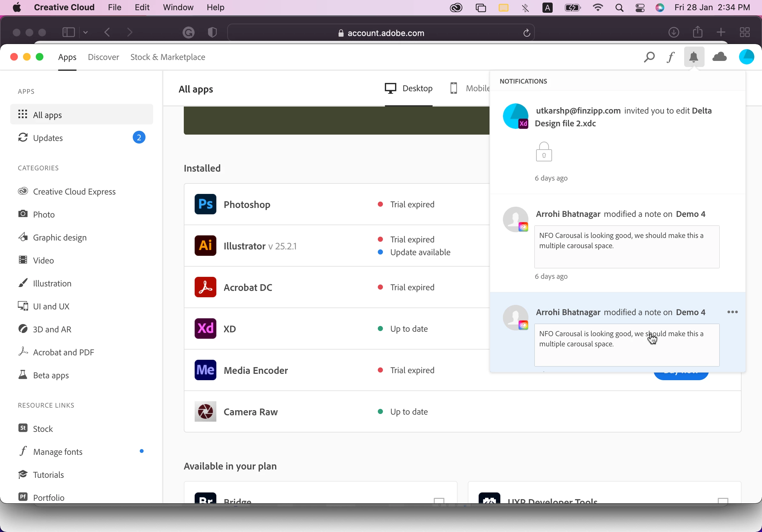The height and width of the screenshot is (532, 762).
Task: Open cloud sync status icon
Action: 720,57
